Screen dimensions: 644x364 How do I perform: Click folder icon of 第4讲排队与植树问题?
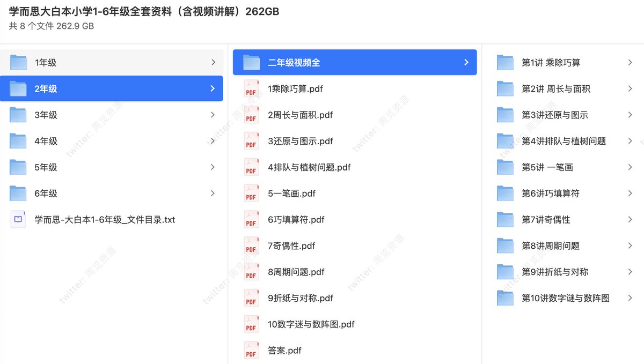(x=505, y=142)
